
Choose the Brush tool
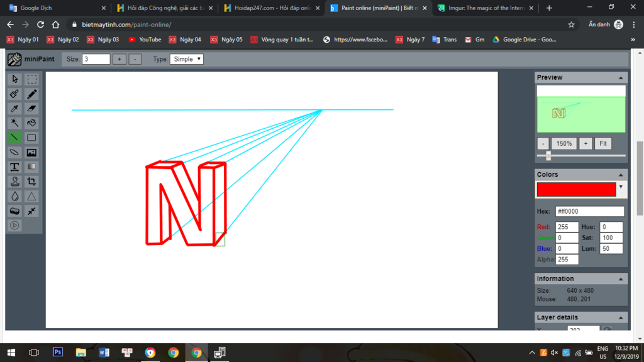tap(15, 94)
